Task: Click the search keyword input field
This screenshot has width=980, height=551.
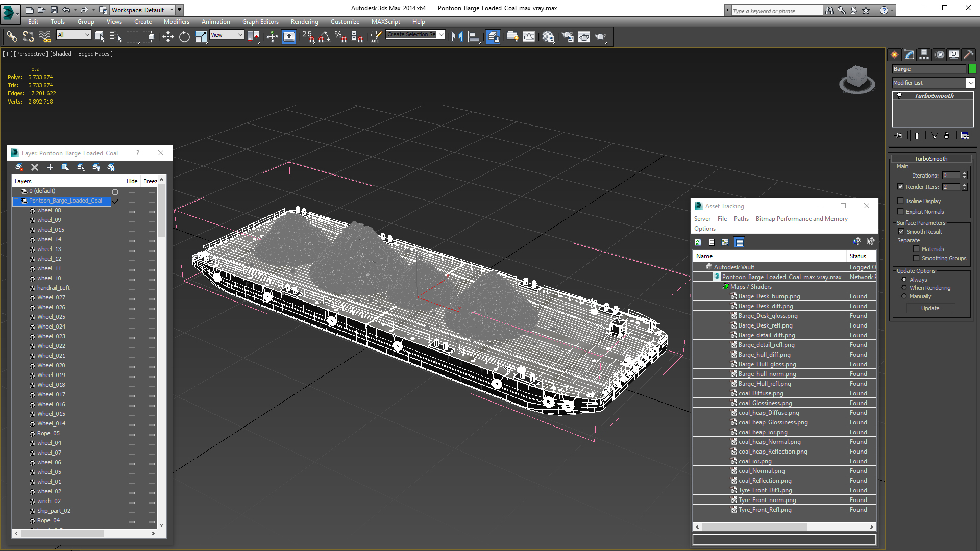Action: (776, 11)
